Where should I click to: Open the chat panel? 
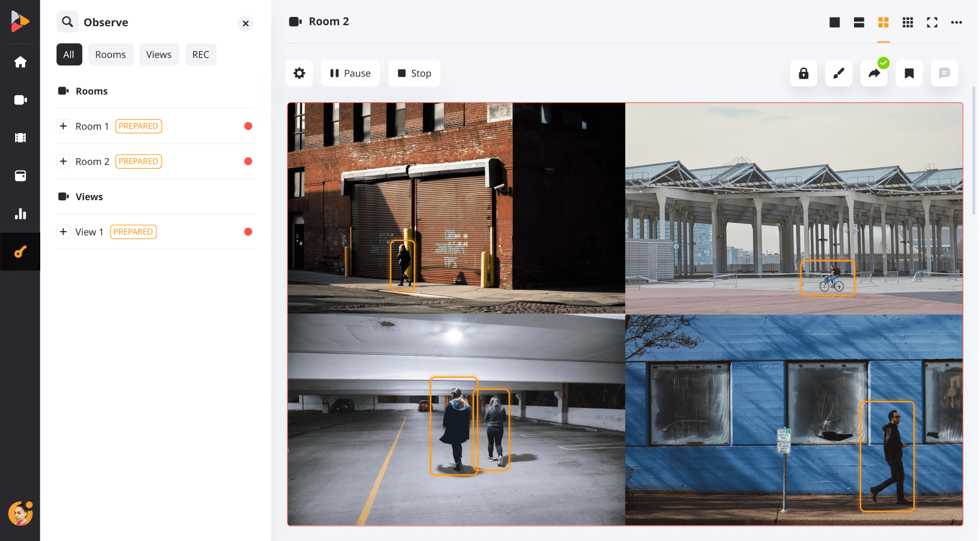coord(944,73)
